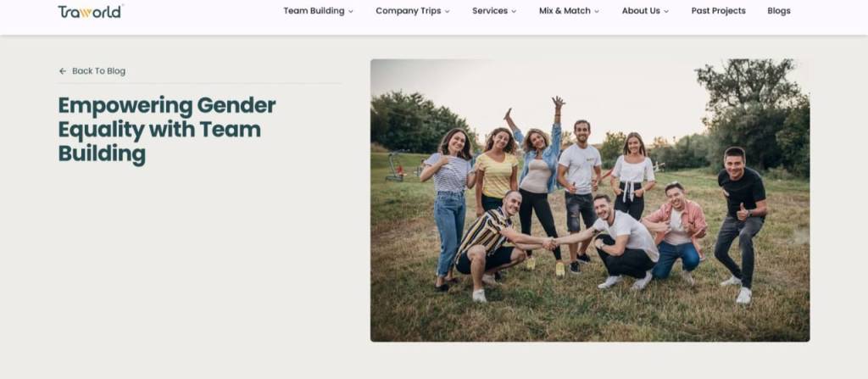Open the Mix & Match menu label

pos(565,10)
